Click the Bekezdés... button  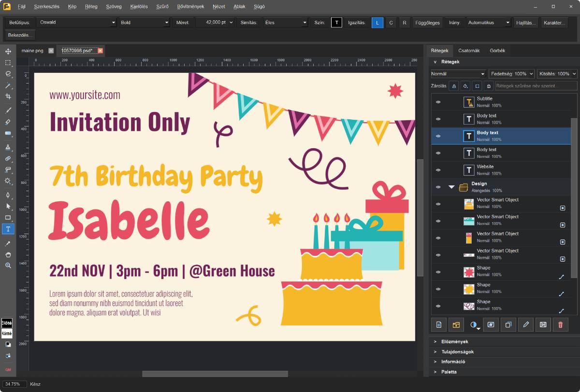[x=20, y=35]
